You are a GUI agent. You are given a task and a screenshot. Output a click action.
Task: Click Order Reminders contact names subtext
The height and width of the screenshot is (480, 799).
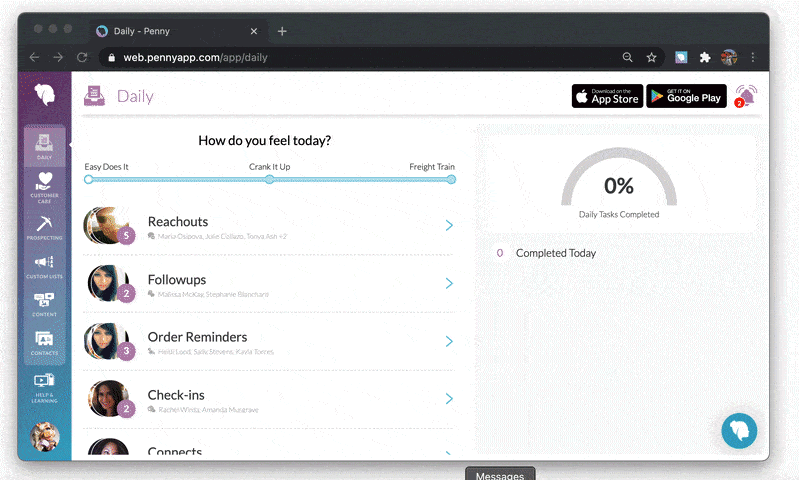(216, 352)
